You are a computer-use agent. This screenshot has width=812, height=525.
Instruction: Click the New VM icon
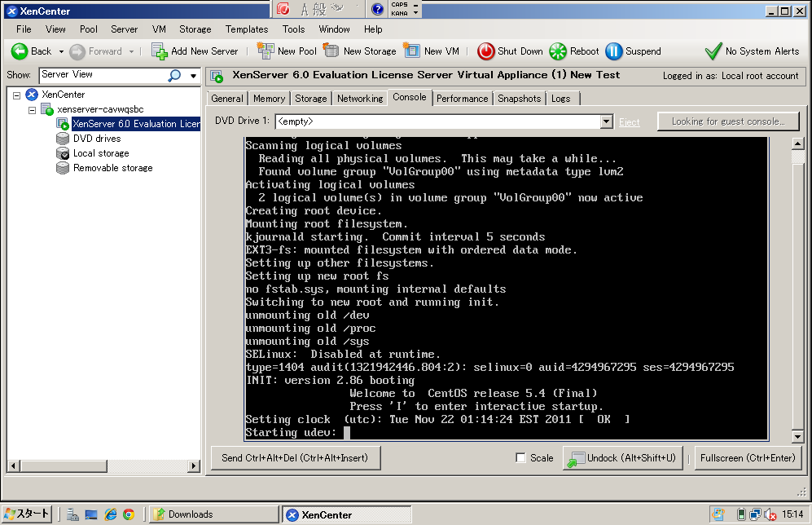click(411, 51)
